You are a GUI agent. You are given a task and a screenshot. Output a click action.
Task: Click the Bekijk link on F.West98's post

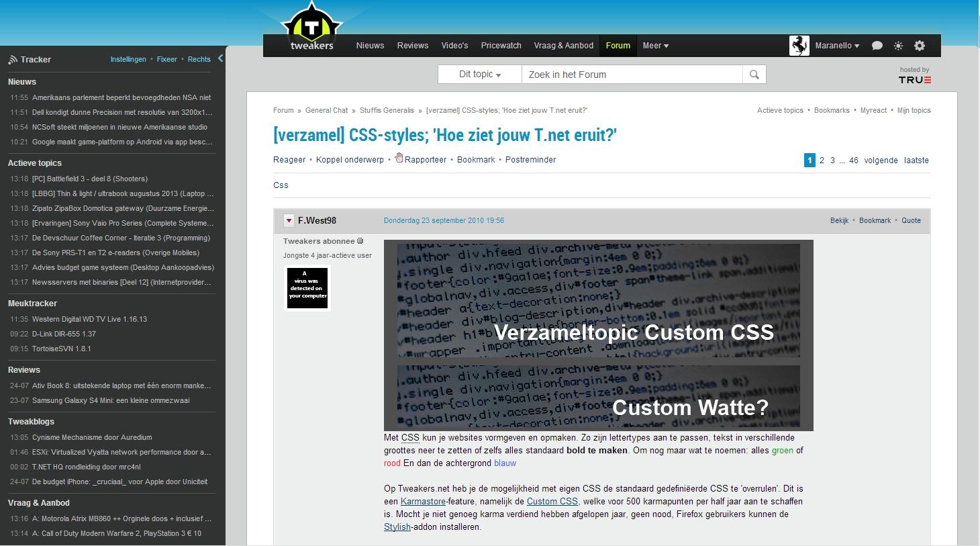839,220
